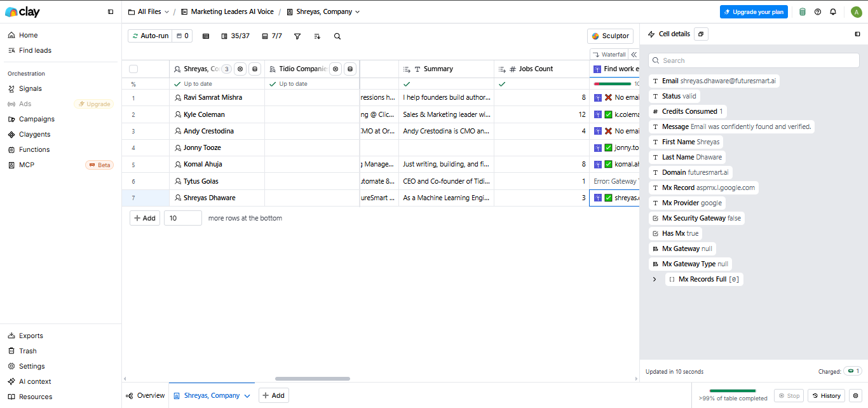
Task: Open the All Files breadcrumb dropdown
Action: 149,11
